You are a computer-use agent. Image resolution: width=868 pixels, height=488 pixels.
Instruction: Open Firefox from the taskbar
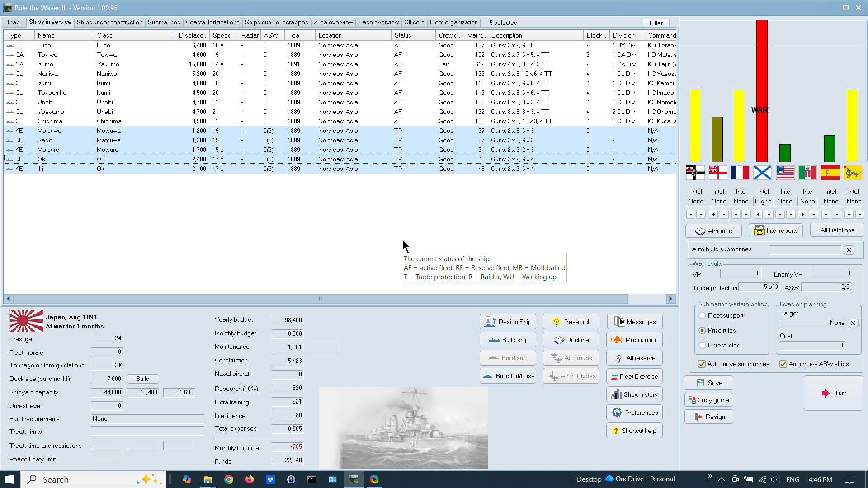[x=250, y=479]
